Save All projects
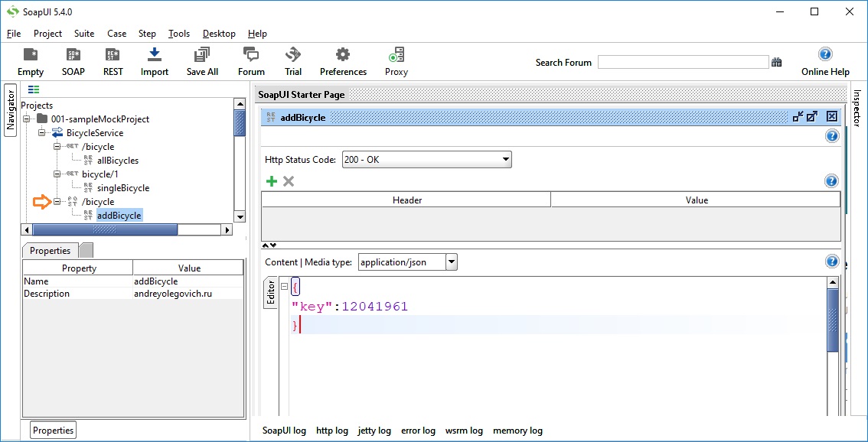This screenshot has height=442, width=868. [x=202, y=62]
